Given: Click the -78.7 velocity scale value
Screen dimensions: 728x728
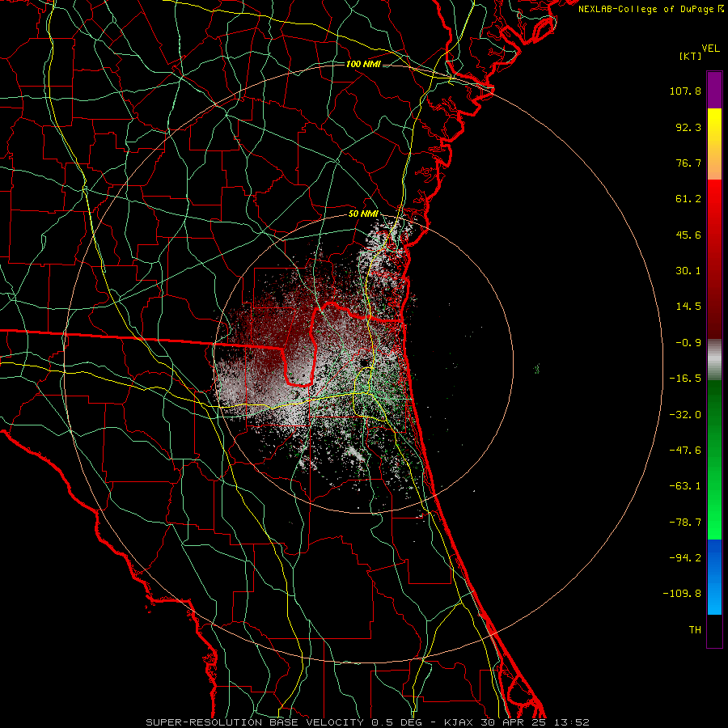Looking at the screenshot, I should [x=685, y=523].
